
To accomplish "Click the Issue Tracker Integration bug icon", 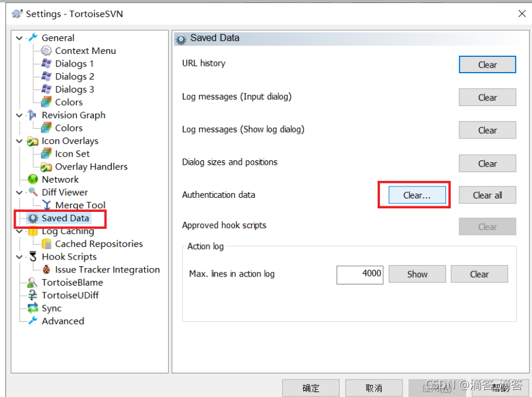I will tap(47, 269).
